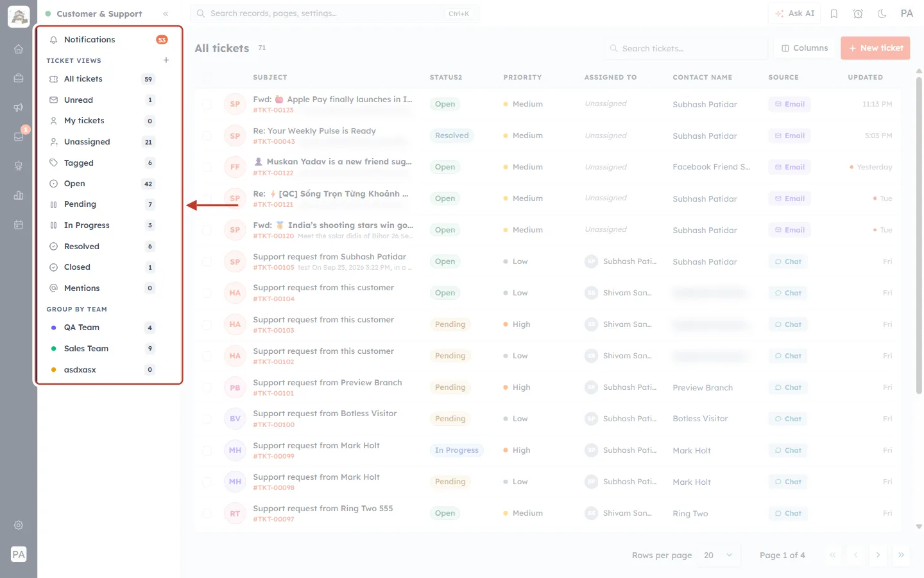Click the Ask AI button
This screenshot has width=924, height=578.
[x=794, y=13]
